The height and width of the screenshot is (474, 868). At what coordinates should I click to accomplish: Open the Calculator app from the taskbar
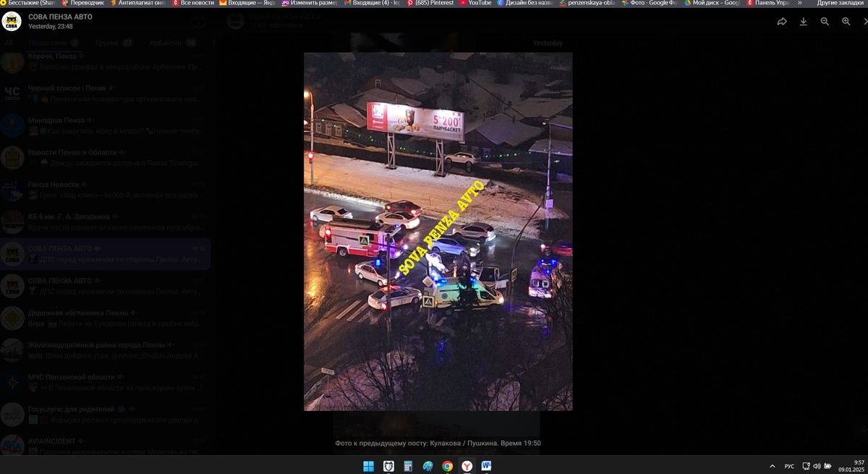(x=408, y=466)
